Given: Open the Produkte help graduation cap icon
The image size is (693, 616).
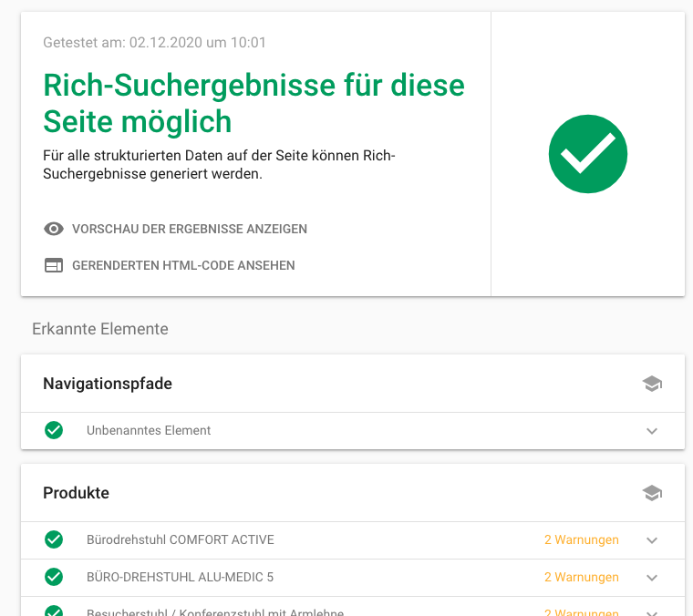Looking at the screenshot, I should pyautogui.click(x=652, y=493).
